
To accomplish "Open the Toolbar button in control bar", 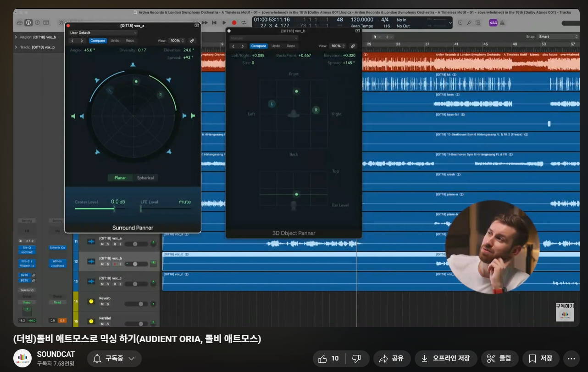I will click(x=46, y=23).
